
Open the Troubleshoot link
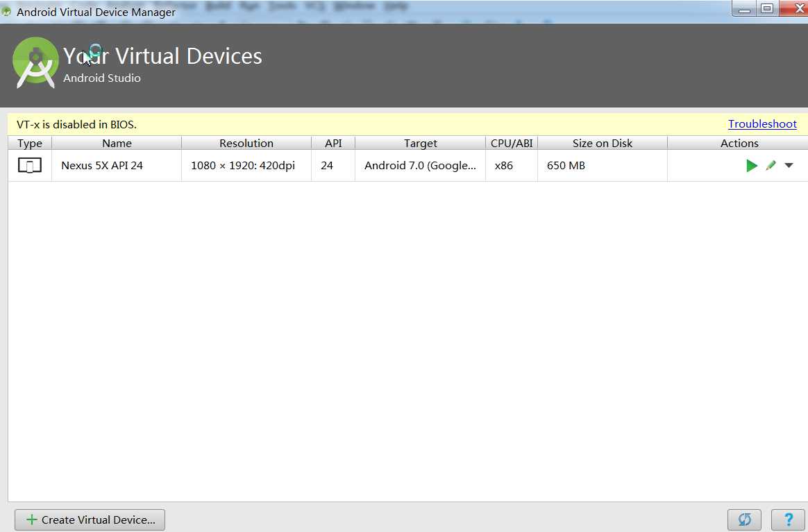click(x=762, y=124)
